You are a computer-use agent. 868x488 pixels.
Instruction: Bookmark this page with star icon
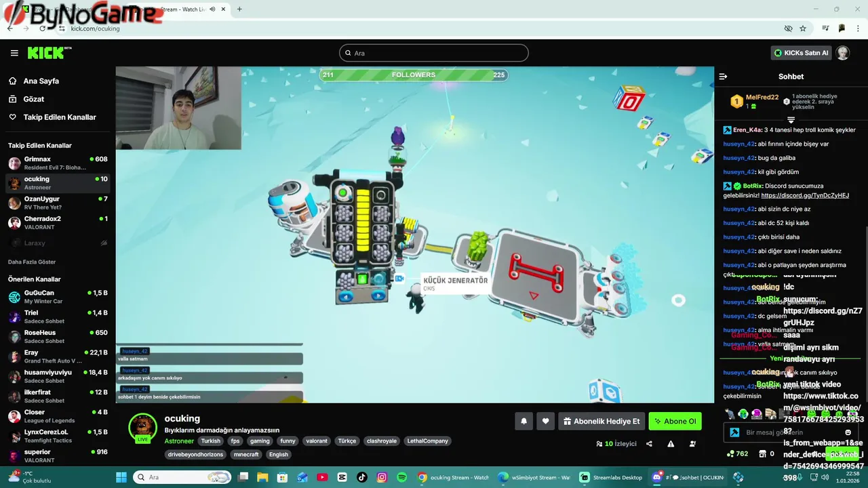click(x=803, y=28)
